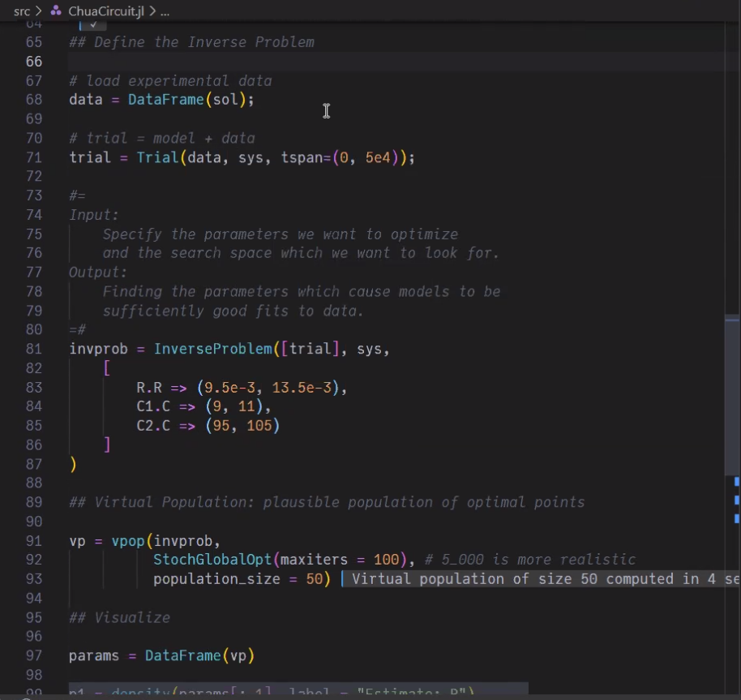Image resolution: width=741 pixels, height=700 pixels.
Task: Click the '5e4' value in tspan
Action: (378, 157)
